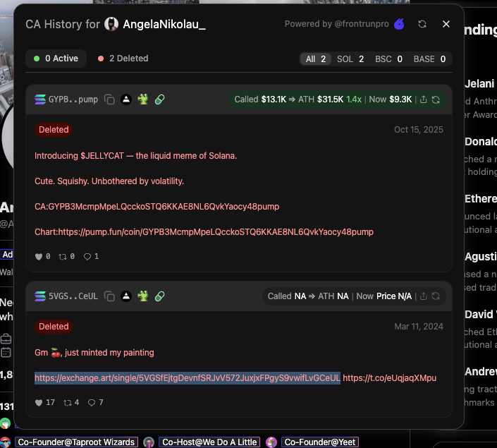Click the Introducing $JELLYCAT post text

(x=135, y=156)
